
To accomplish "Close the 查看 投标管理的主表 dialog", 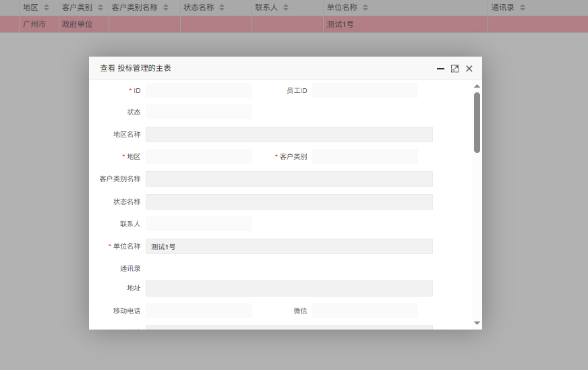I will [x=469, y=69].
